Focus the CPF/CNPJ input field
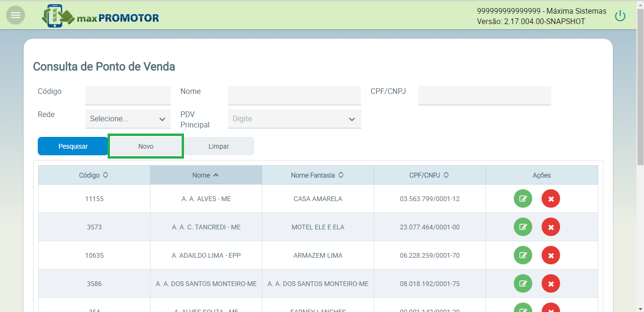The image size is (644, 312). pyautogui.click(x=485, y=95)
